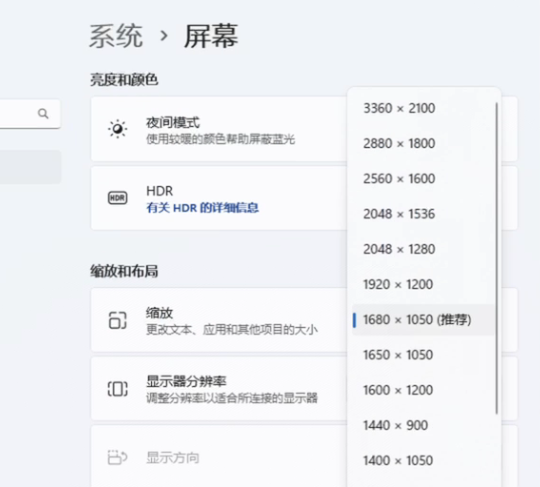540x487 pixels.
Task: Click the display resolution icon
Action: point(117,389)
